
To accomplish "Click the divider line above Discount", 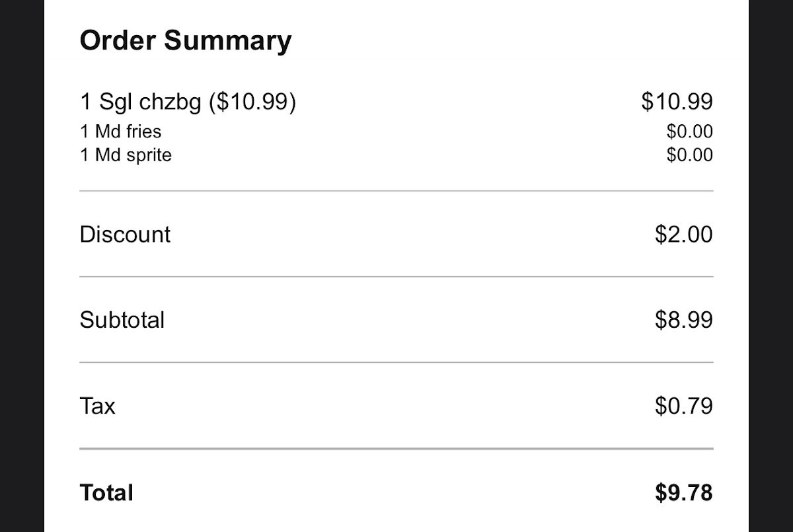I will [397, 191].
